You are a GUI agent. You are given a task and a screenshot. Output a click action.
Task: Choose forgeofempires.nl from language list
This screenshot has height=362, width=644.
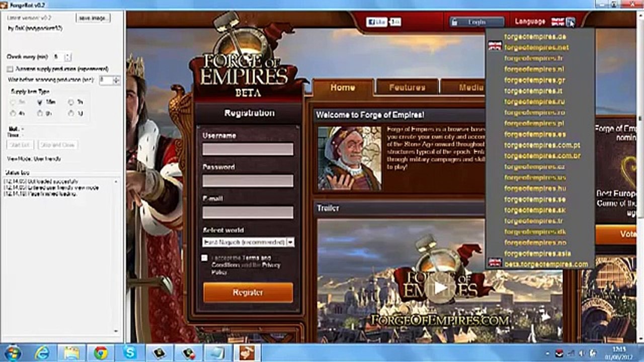click(534, 69)
